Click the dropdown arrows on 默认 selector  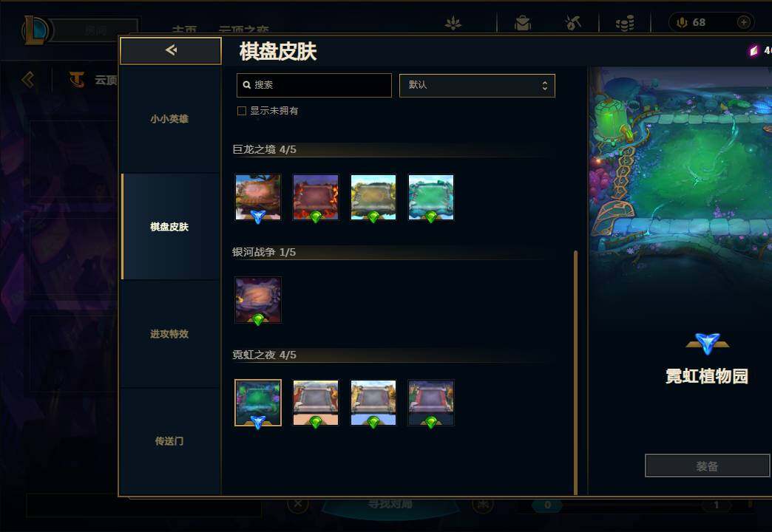click(544, 85)
